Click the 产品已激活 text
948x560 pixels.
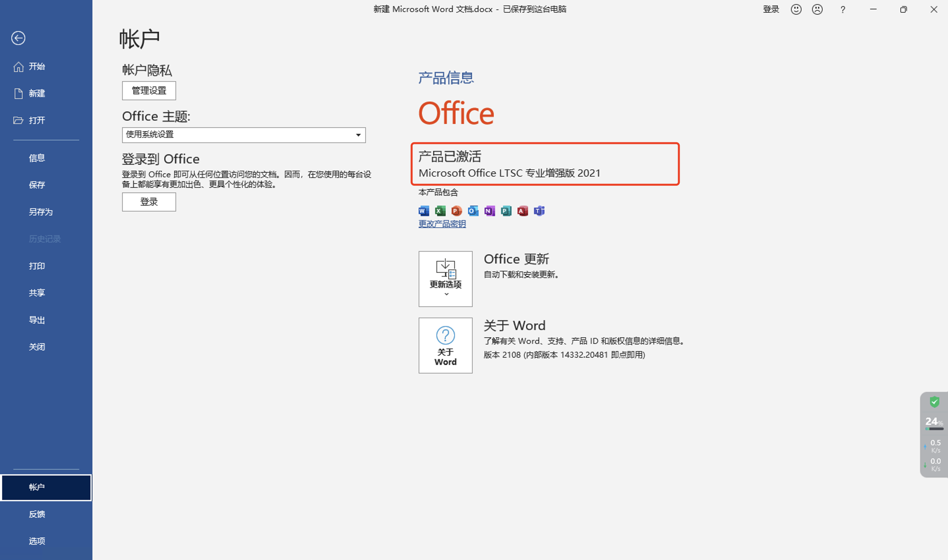[450, 156]
